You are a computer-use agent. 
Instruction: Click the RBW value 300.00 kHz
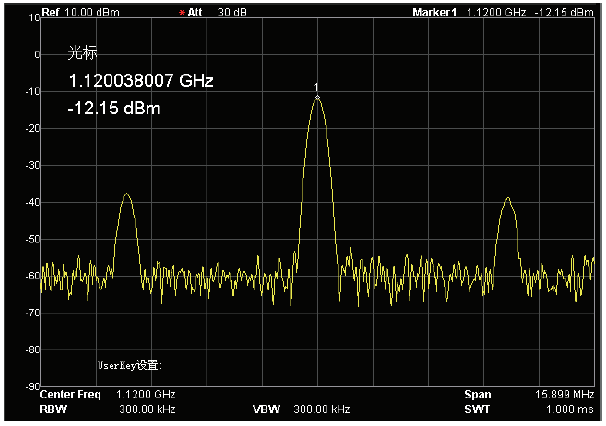click(x=147, y=409)
